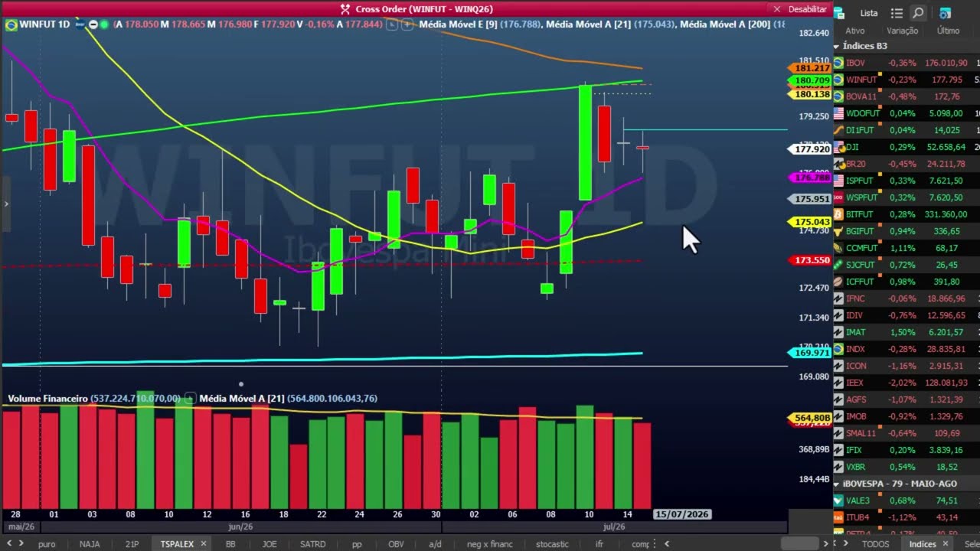Sort by the Variação column header
Screen dimensions: 980x551
pyautogui.click(x=902, y=31)
